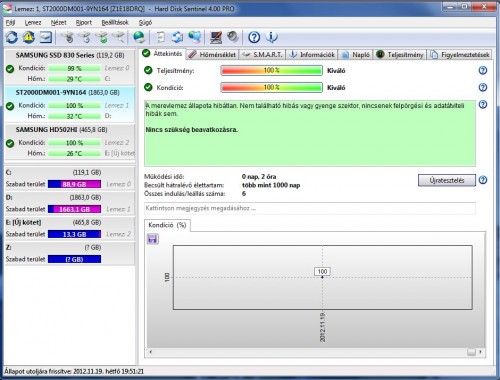Screen dimensions: 500x380
Task: Click the green check next to Teljesítmény label
Action: coord(148,70)
